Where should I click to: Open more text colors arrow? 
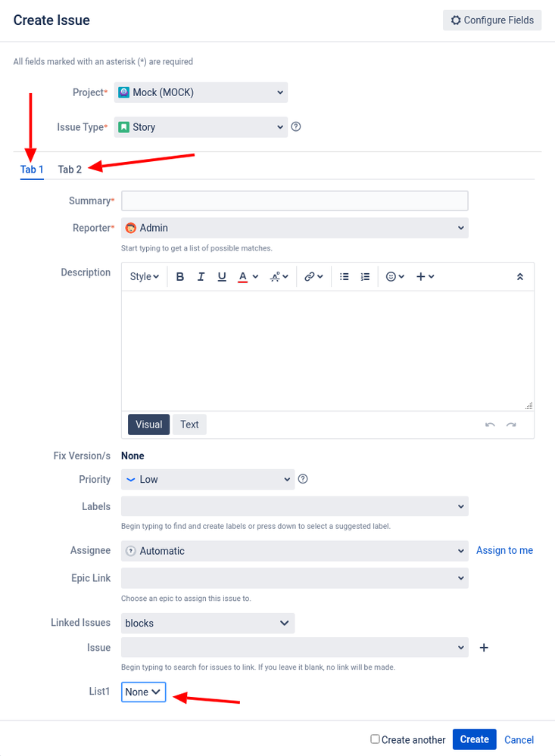pos(255,277)
